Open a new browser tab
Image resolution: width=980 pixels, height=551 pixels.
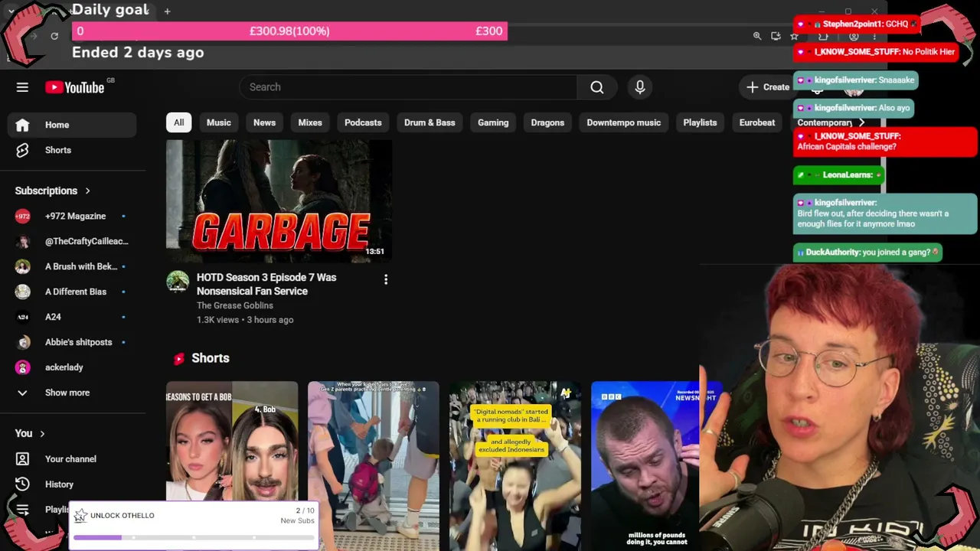167,11
